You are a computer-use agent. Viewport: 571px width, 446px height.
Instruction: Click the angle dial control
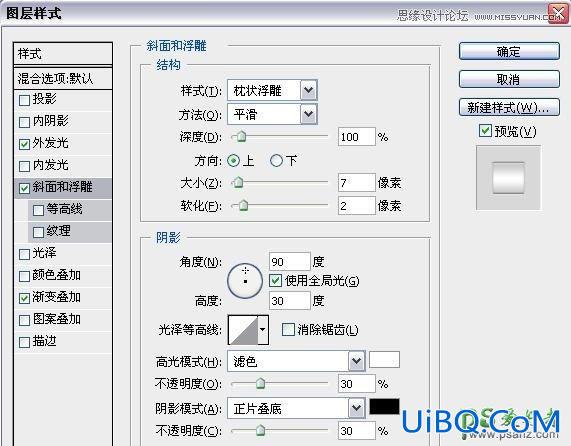[245, 281]
